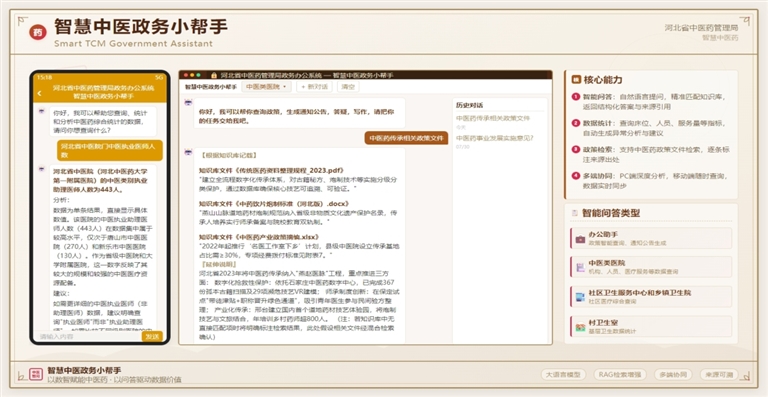Image resolution: width=768 pixels, height=397 pixels.
Task: Tap the back arrow in the mobile header
Action: click(x=39, y=93)
